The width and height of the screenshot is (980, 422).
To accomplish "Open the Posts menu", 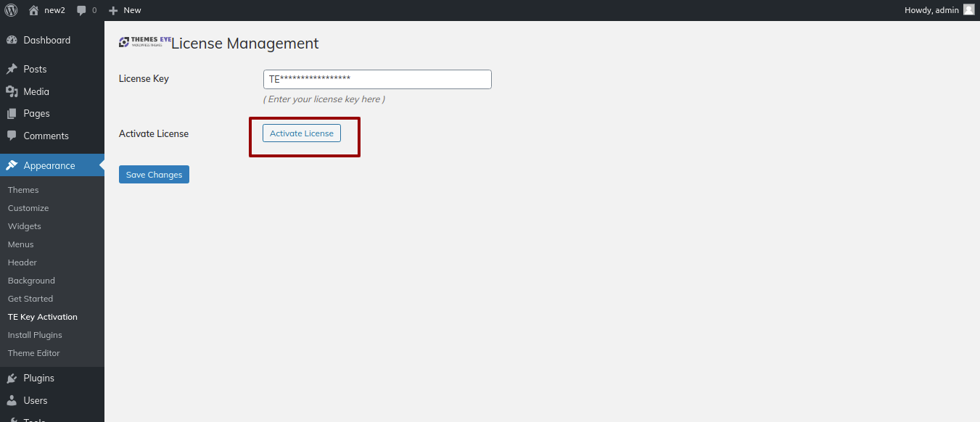I will 34,69.
